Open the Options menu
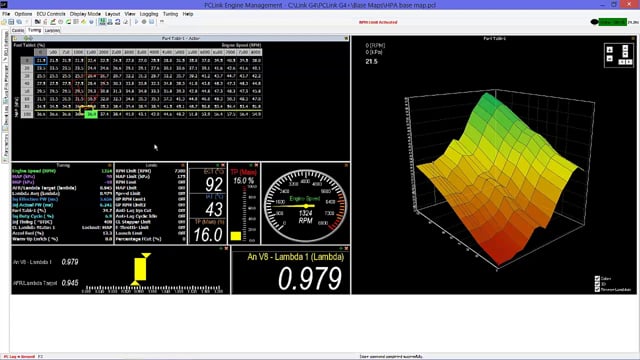 (x=23, y=14)
